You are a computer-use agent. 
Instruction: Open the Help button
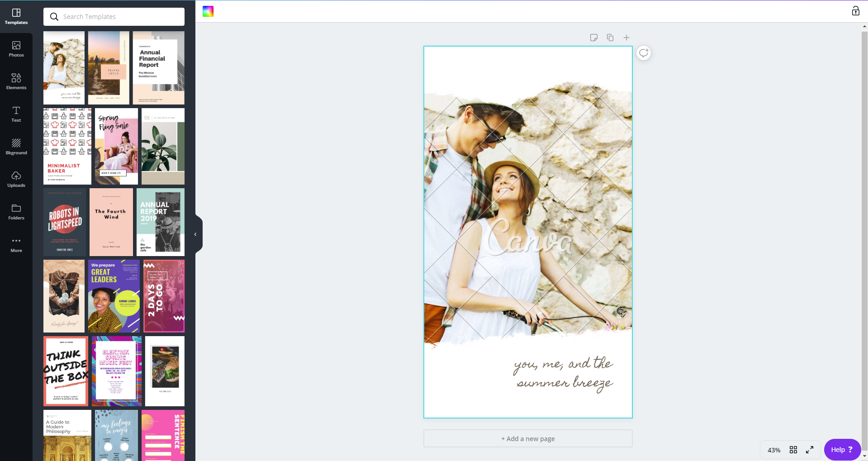pos(842,450)
